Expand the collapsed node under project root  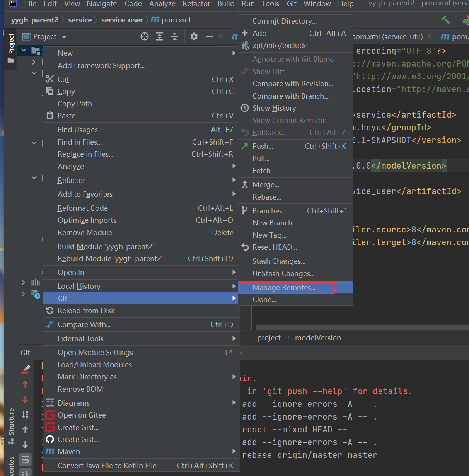[x=34, y=61]
